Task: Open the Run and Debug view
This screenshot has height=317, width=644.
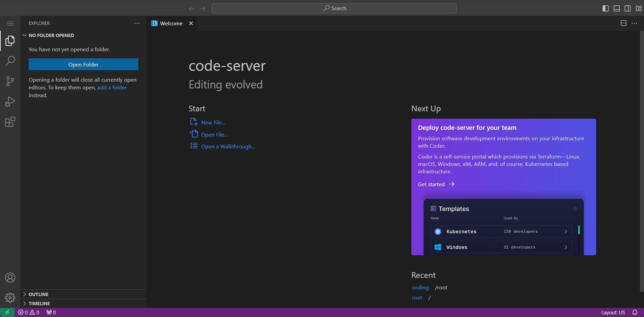Action: pyautogui.click(x=10, y=102)
